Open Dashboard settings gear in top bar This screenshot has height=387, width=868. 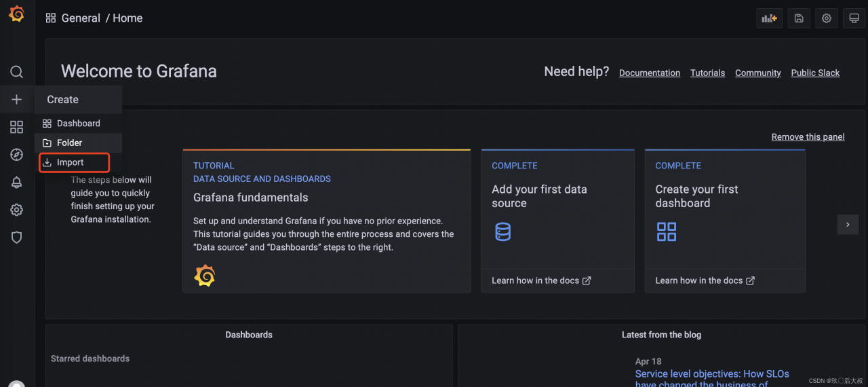click(827, 18)
